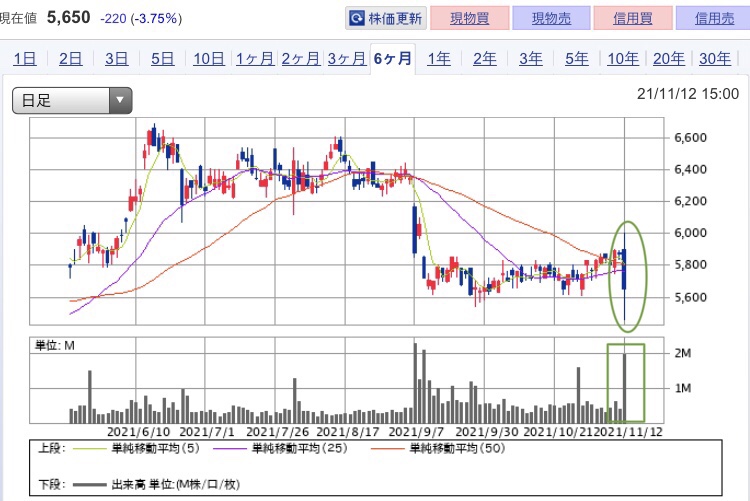This screenshot has width=750, height=501.
Task: Switch chart range to 3ヶ月
Action: point(347,59)
